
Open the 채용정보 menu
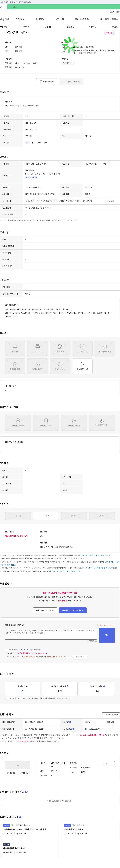[20, 19]
